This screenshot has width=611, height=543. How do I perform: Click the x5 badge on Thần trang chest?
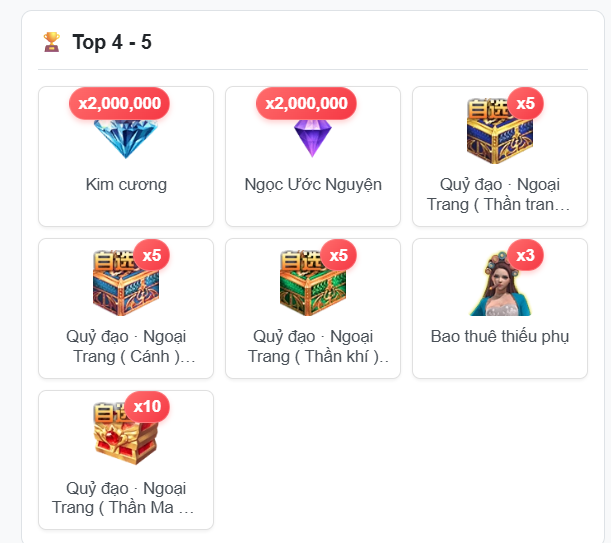pos(525,103)
